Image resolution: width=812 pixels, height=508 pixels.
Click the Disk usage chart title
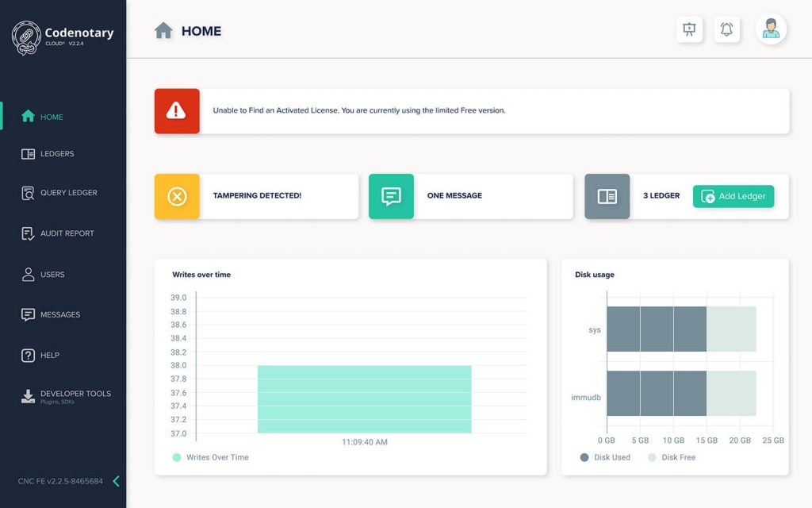[x=595, y=275]
